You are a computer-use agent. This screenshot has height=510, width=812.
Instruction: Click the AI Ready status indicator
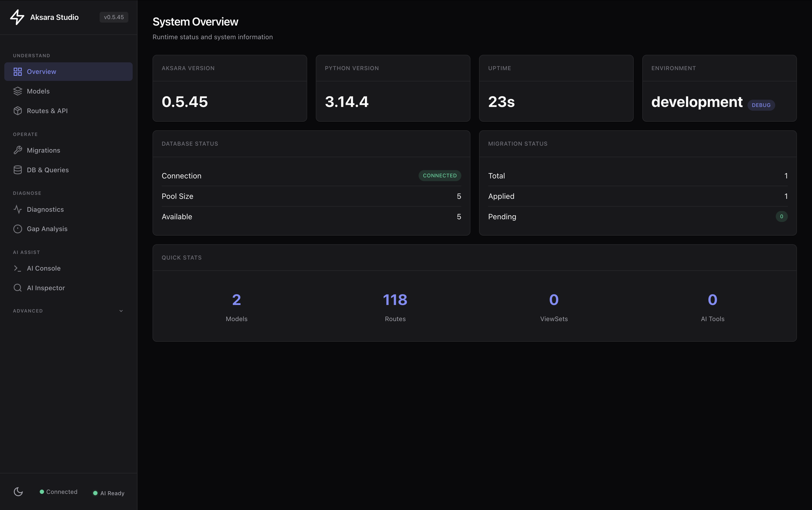(108, 493)
